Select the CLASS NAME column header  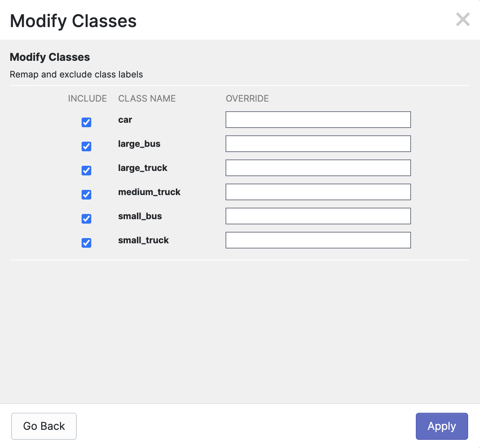coord(147,98)
